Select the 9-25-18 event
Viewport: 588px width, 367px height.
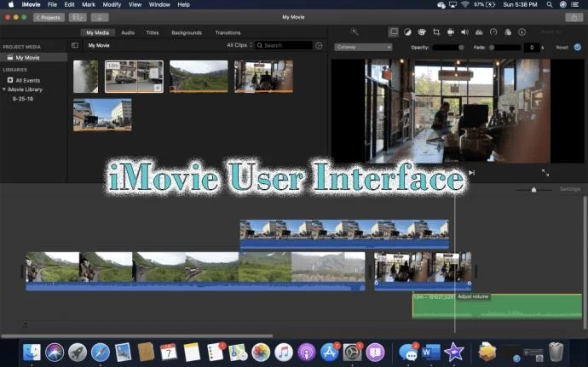pos(23,99)
